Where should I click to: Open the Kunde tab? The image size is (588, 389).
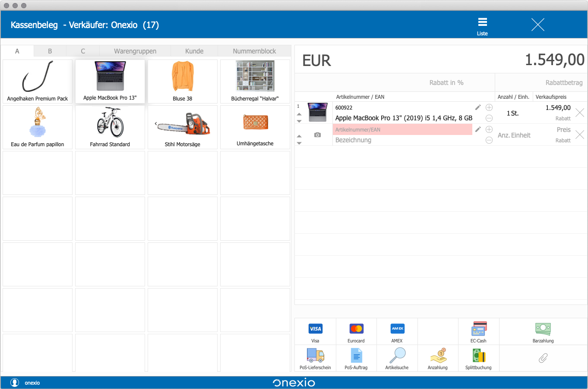click(x=194, y=51)
